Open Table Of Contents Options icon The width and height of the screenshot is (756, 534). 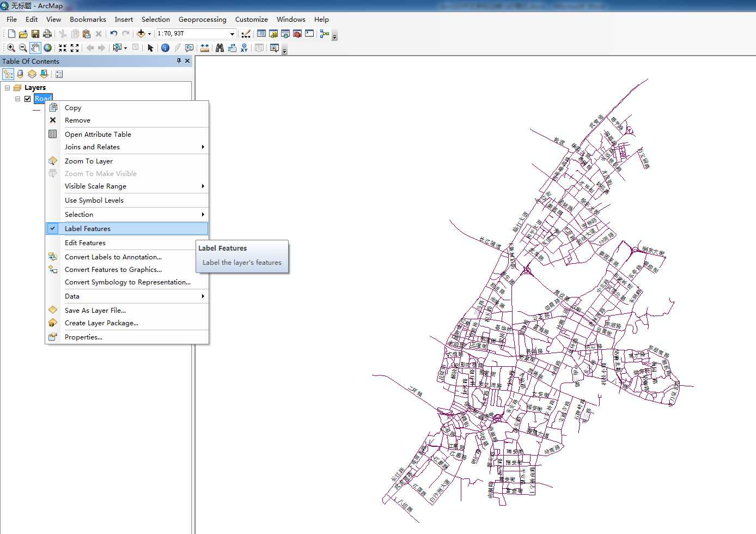pos(59,74)
